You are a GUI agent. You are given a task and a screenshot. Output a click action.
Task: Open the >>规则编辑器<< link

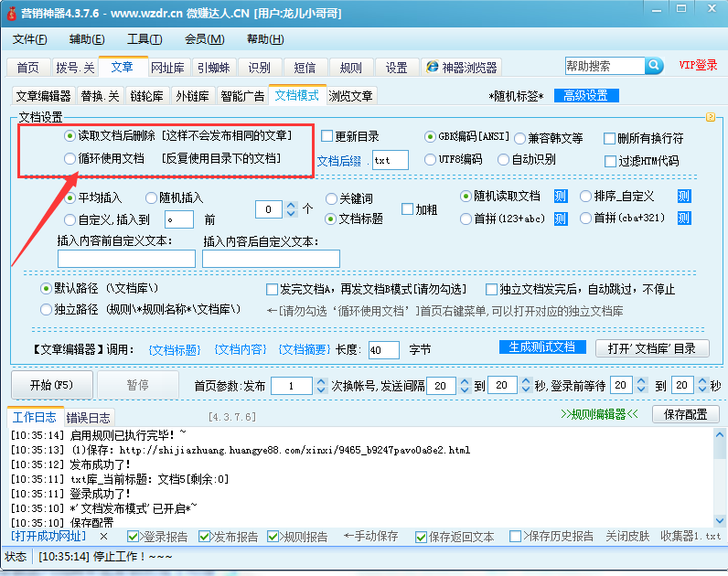tap(599, 414)
